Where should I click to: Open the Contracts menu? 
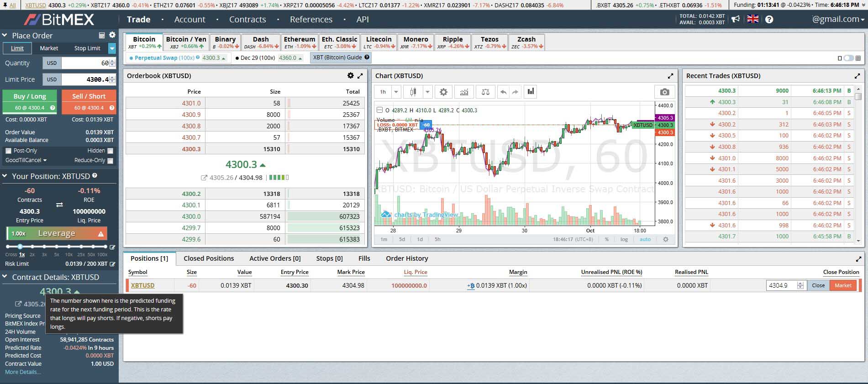(247, 19)
